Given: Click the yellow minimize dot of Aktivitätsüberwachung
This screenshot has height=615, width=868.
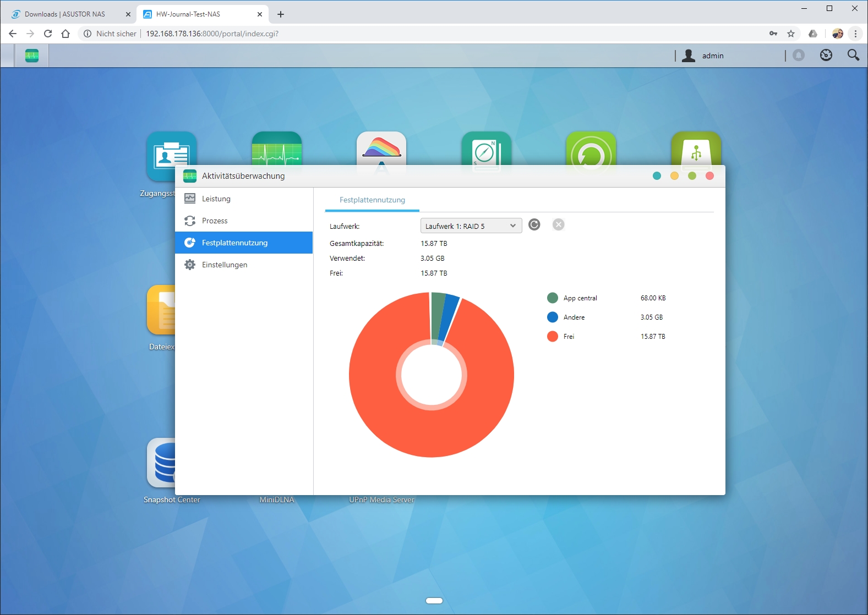Looking at the screenshot, I should 674,176.
